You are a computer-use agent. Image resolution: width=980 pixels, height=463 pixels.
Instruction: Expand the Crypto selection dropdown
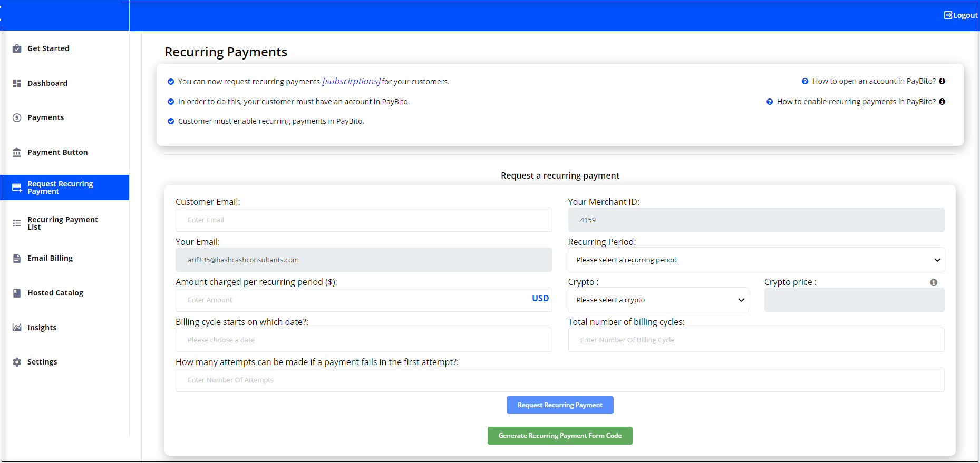click(x=658, y=300)
